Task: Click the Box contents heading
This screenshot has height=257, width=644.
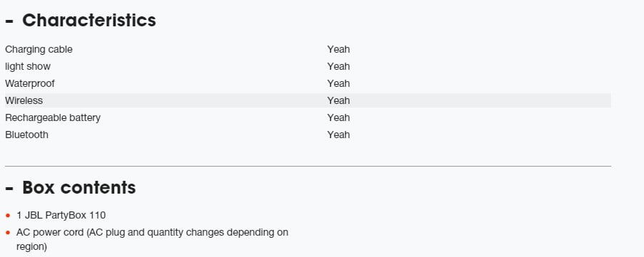Action: click(x=79, y=187)
